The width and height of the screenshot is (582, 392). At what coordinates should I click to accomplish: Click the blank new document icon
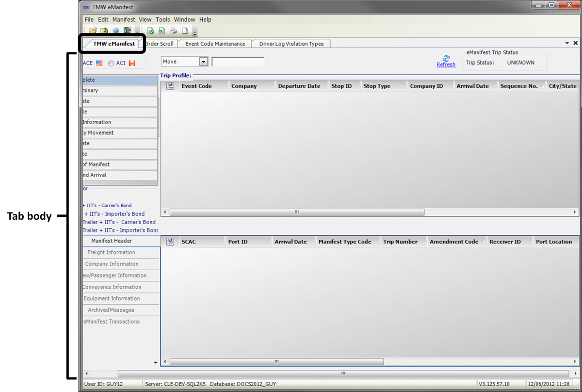pos(185,31)
